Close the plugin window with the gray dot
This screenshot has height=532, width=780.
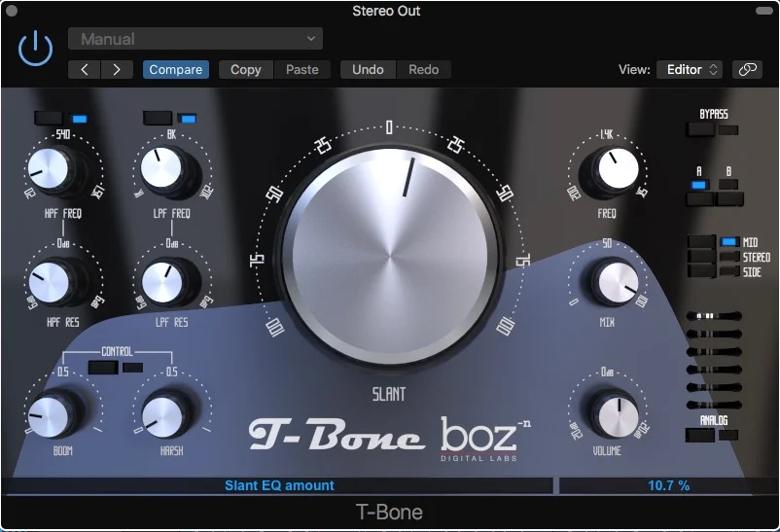pyautogui.click(x=11, y=11)
